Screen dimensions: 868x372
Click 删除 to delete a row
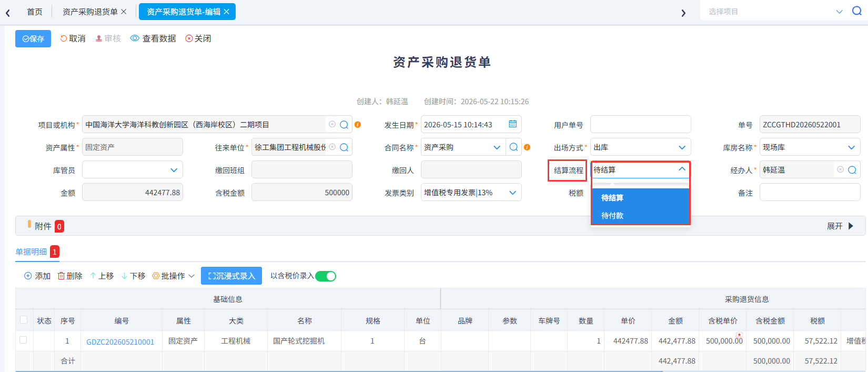[70, 276]
